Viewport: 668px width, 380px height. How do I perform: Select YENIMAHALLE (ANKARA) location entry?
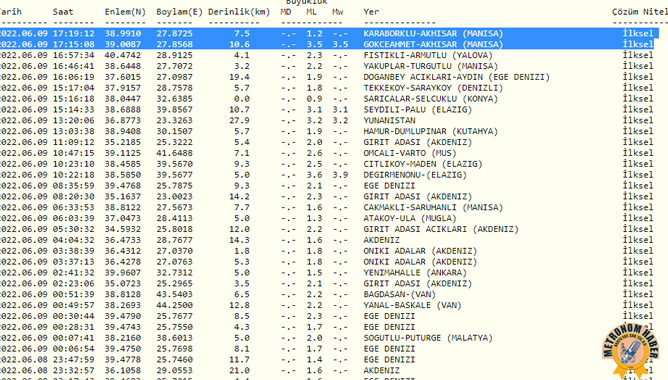tap(415, 273)
